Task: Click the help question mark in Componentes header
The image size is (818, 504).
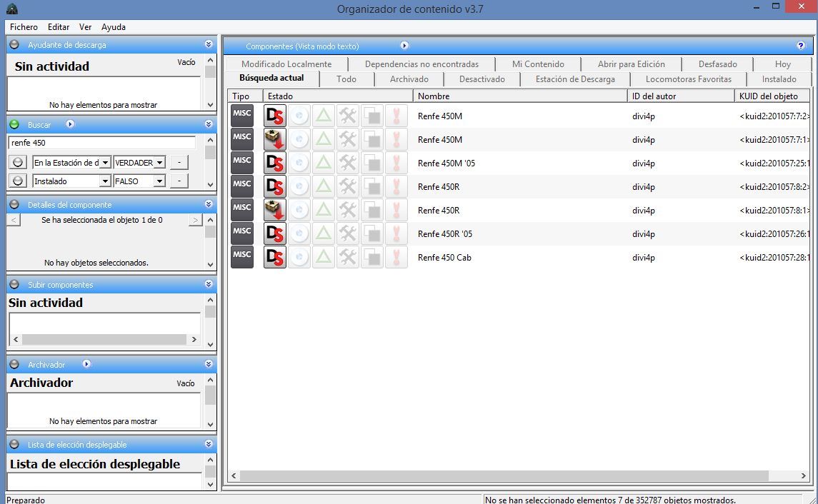Action: pos(801,46)
